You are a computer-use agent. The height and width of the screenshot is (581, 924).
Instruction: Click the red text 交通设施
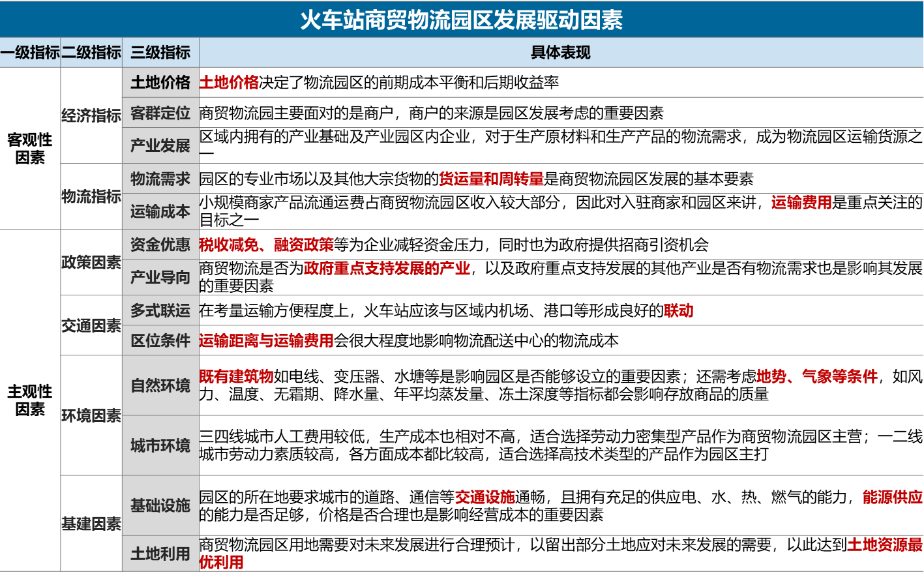(484, 498)
